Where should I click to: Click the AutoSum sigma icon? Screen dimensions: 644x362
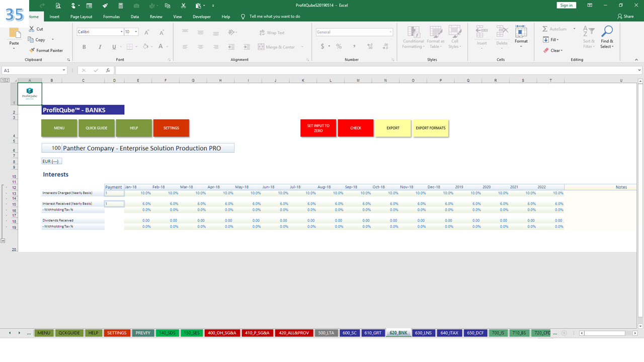545,29
